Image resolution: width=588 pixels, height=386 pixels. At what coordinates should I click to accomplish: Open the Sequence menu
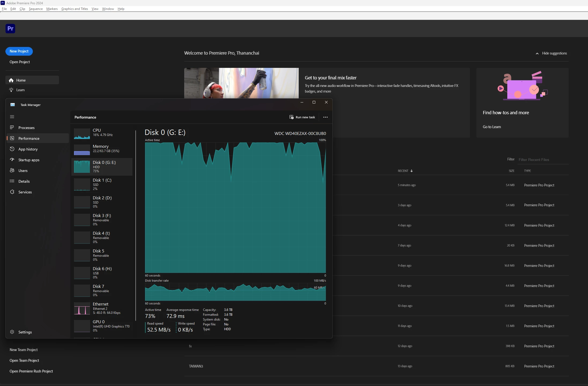point(36,9)
